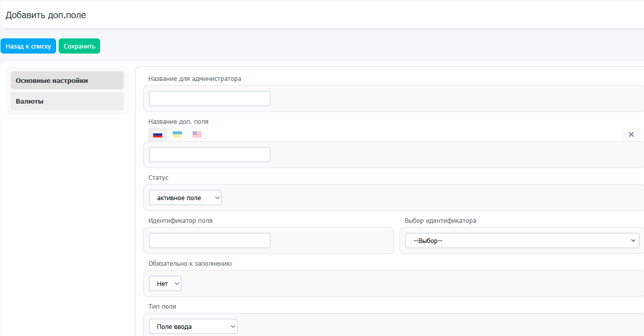Switch to the US flag language tab
The image size is (644, 336).
197,134
